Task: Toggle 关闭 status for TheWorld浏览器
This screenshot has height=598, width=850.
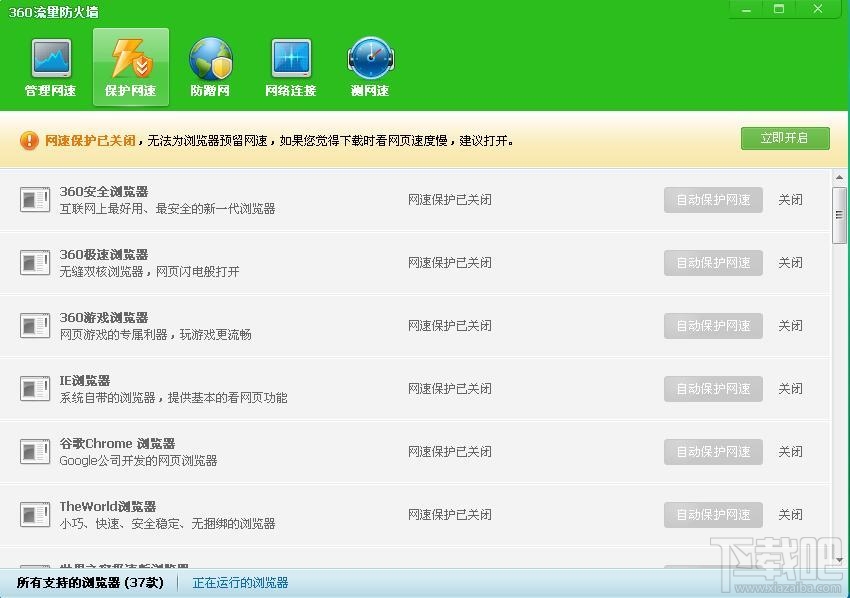Action: click(790, 514)
